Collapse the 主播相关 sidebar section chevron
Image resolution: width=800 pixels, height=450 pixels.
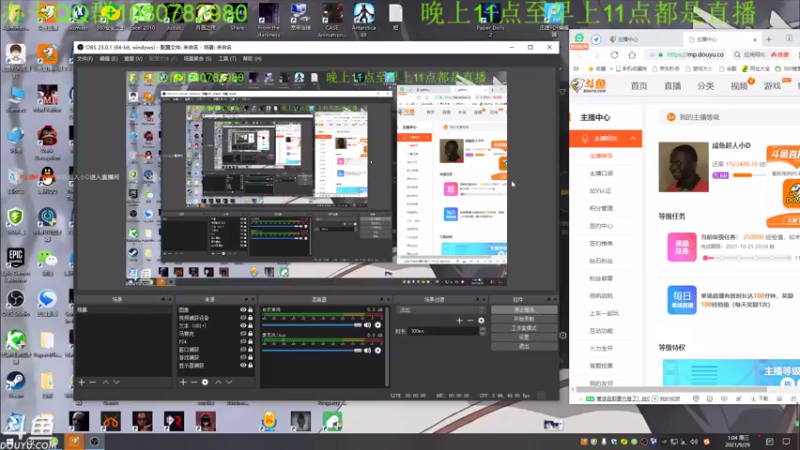pyautogui.click(x=633, y=138)
